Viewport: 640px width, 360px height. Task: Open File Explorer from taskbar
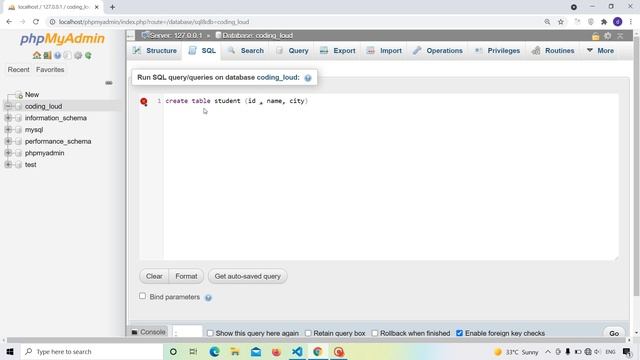pos(235,351)
